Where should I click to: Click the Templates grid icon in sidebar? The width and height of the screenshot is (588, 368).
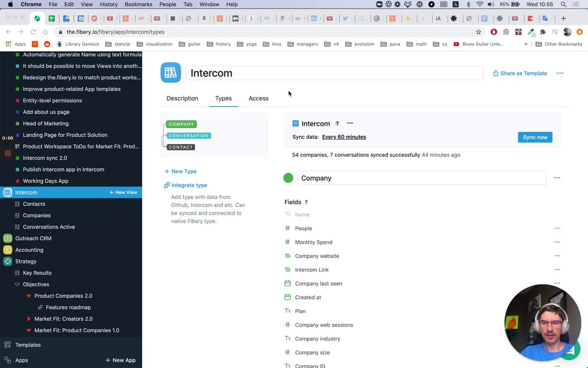coord(7,345)
